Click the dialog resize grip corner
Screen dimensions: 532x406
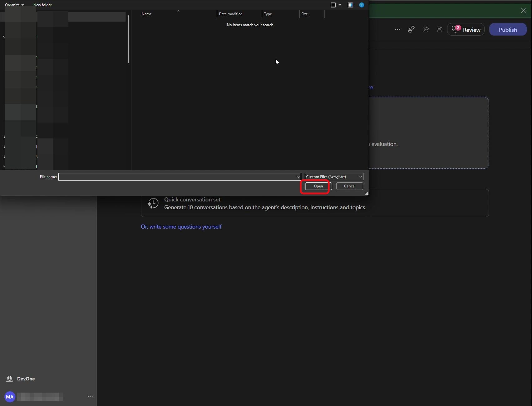(367, 194)
